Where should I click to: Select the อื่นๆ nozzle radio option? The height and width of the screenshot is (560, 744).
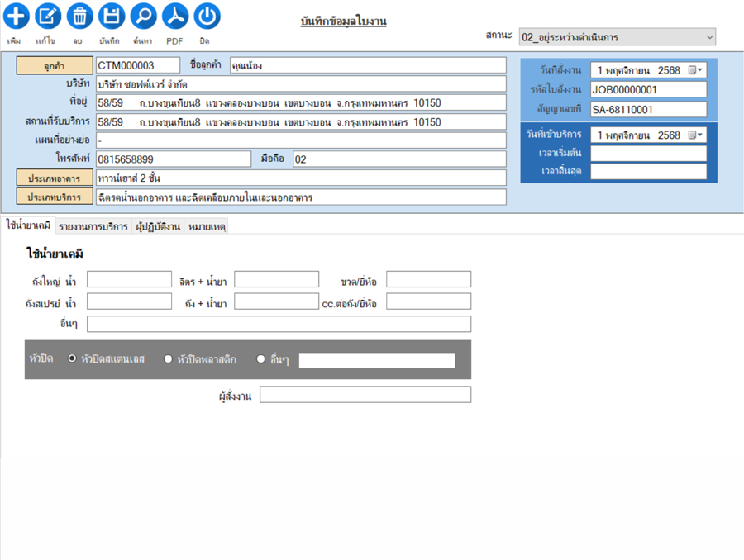click(x=261, y=359)
